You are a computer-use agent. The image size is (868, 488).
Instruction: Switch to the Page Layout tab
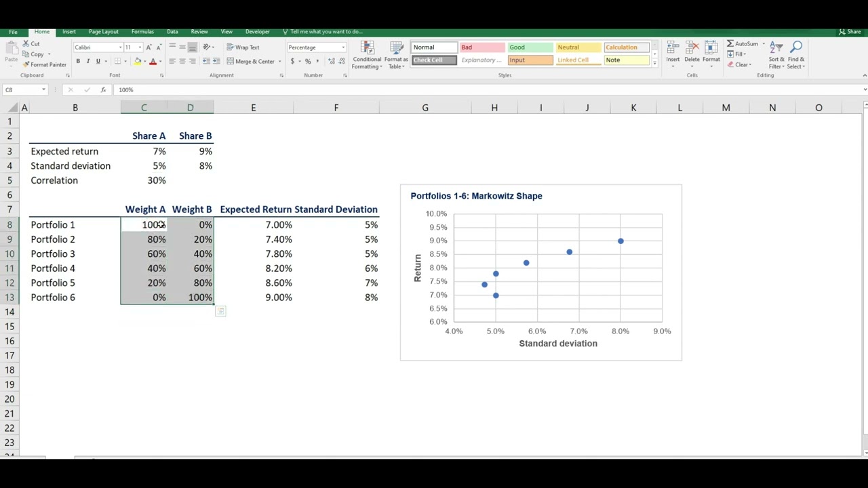point(104,32)
